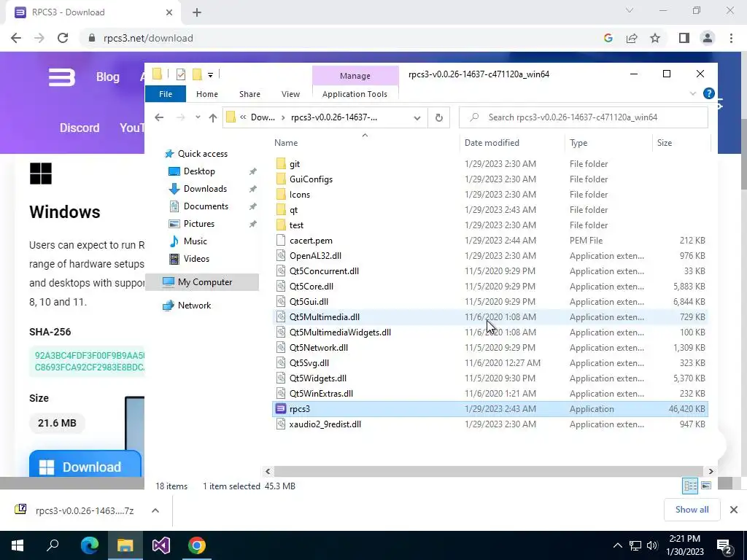Click the File Explorer search box
This screenshot has height=560, width=747.
pos(583,117)
